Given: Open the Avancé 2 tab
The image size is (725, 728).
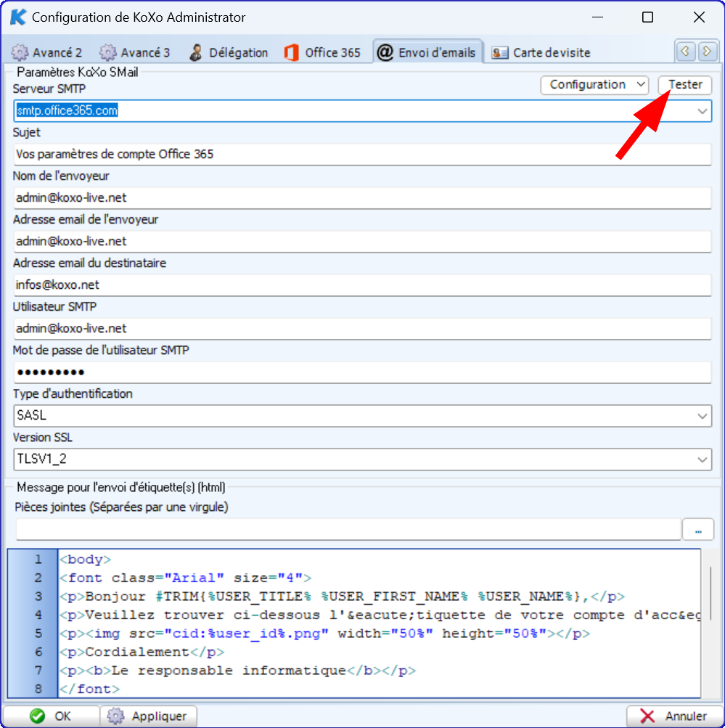Looking at the screenshot, I should [47, 52].
